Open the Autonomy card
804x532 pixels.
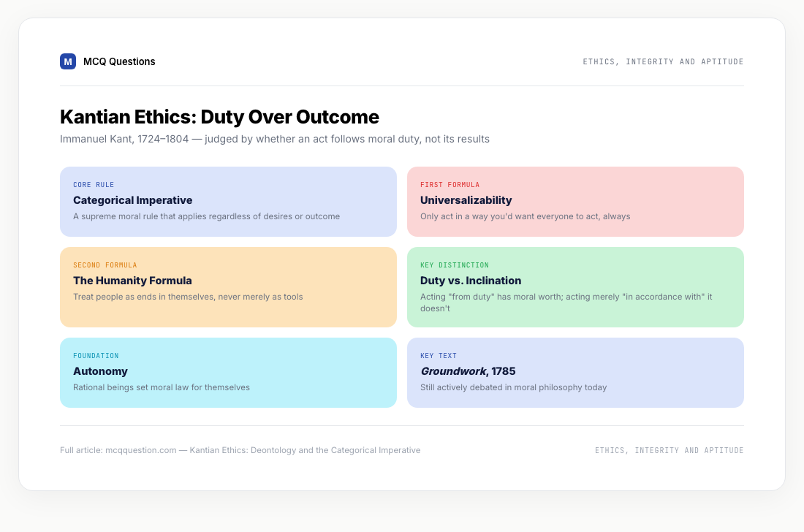pyautogui.click(x=228, y=373)
